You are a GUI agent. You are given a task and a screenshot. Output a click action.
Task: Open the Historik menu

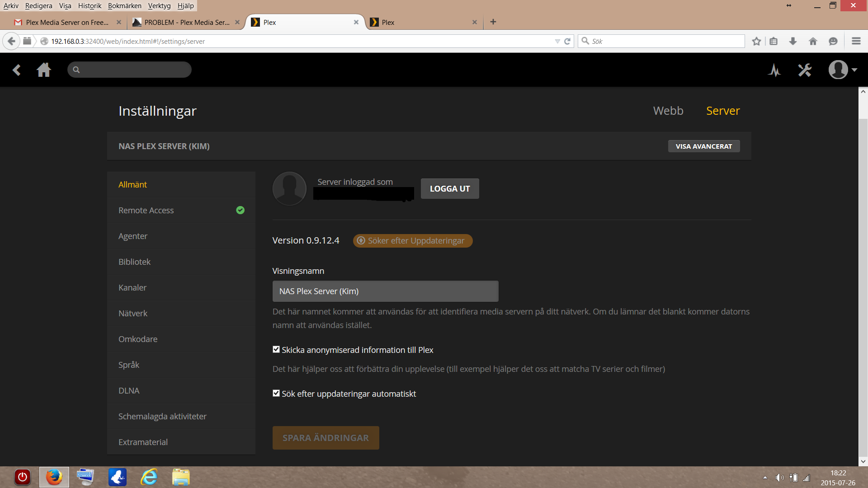[90, 5]
